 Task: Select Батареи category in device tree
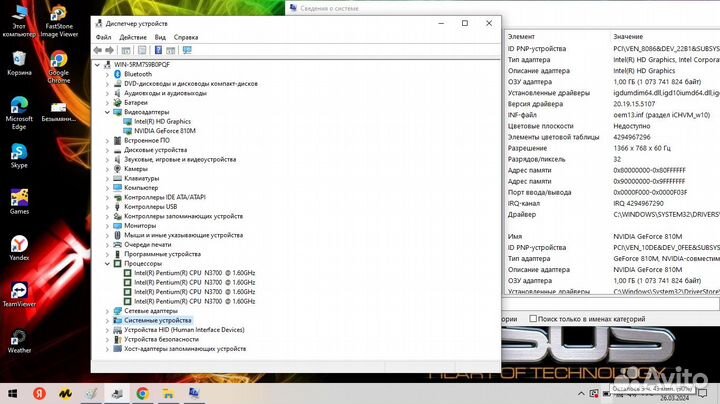[x=135, y=102]
